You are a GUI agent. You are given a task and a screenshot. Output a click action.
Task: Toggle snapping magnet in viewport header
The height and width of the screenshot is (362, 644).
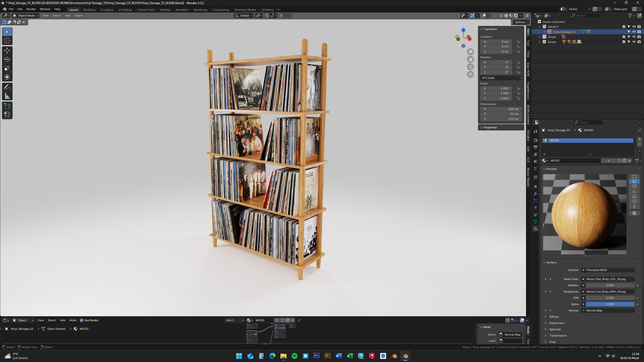(x=267, y=16)
